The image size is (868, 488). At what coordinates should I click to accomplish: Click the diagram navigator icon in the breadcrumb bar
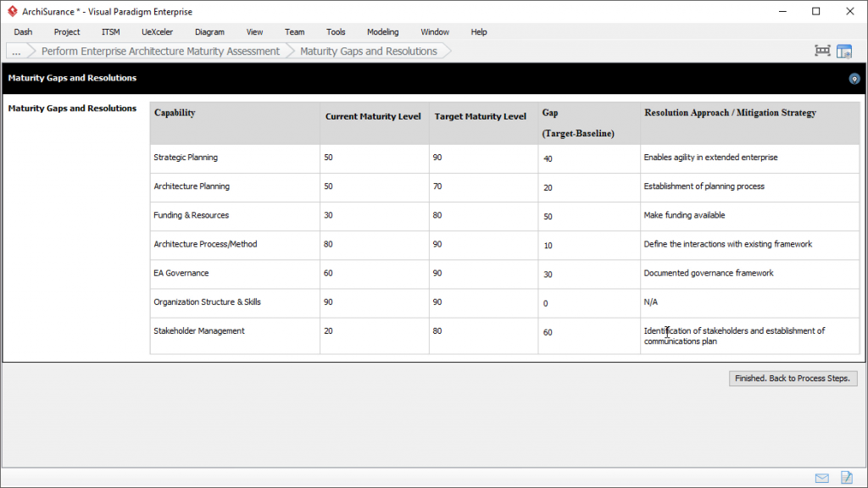point(822,51)
